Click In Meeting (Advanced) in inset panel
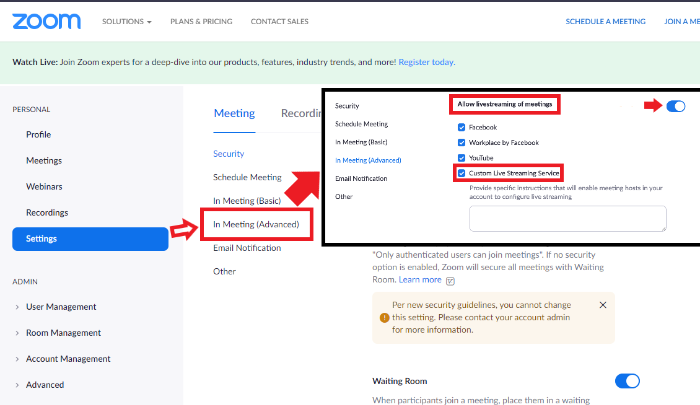700x405 pixels. pos(368,160)
